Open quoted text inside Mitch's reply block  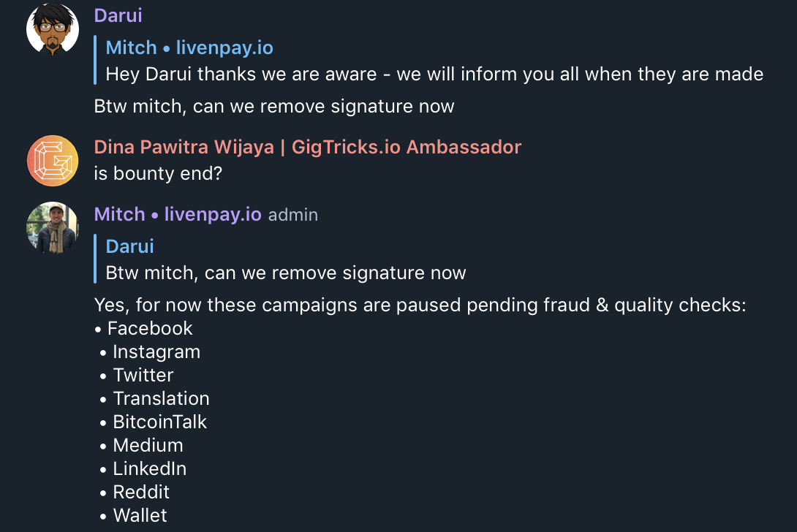click(286, 273)
